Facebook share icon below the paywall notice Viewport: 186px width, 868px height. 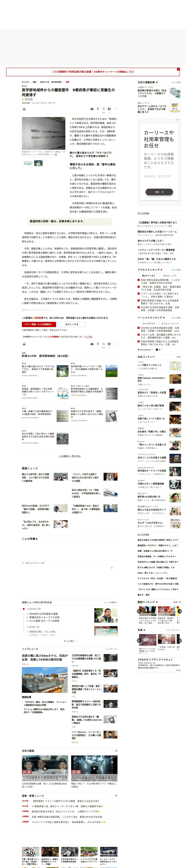[x=98, y=344]
